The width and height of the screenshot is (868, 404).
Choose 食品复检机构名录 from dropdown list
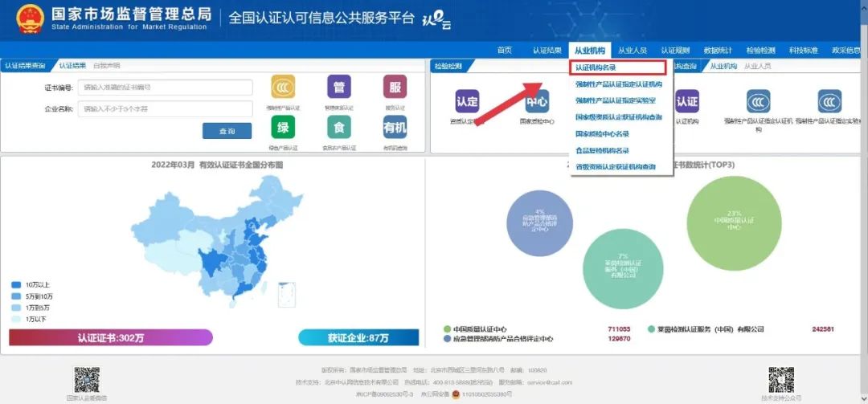(603, 150)
